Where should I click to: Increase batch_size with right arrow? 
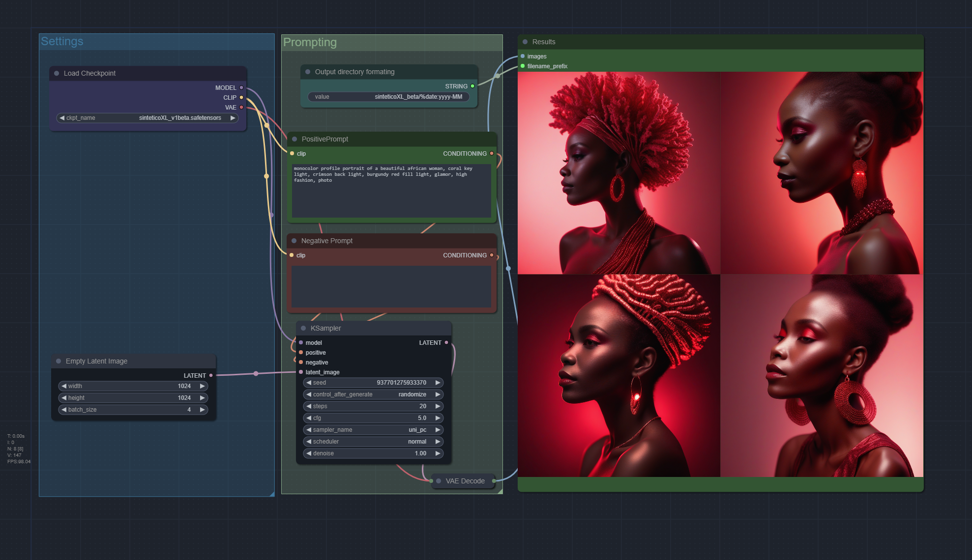[202, 410]
